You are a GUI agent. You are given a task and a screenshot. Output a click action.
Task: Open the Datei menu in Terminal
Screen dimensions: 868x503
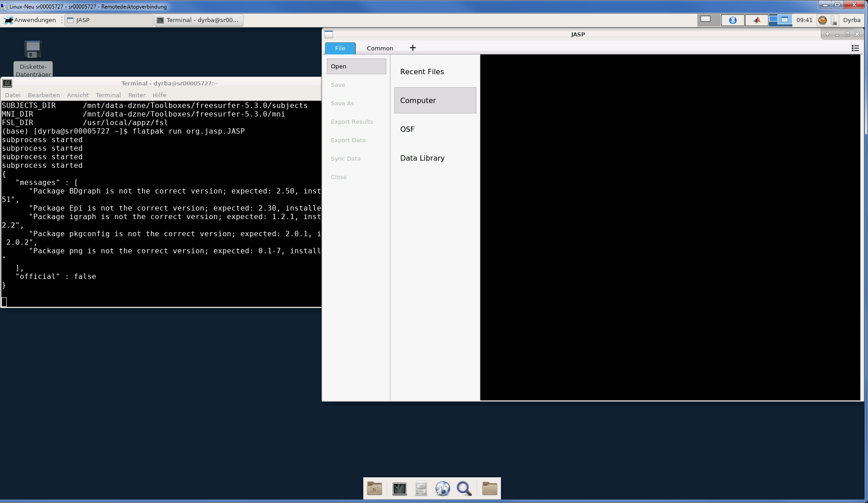(x=13, y=95)
